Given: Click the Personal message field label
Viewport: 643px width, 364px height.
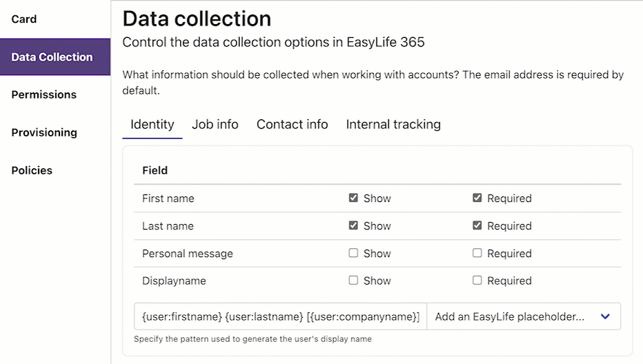Looking at the screenshot, I should (x=188, y=254).
